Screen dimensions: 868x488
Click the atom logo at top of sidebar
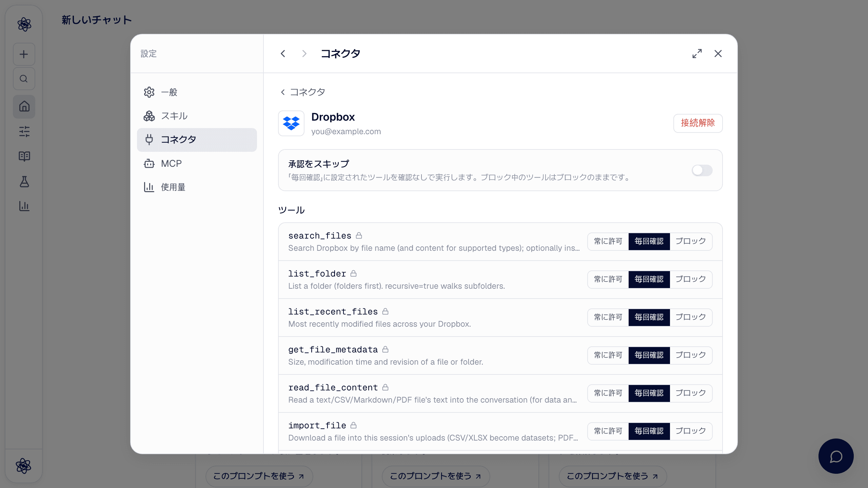tap(24, 24)
